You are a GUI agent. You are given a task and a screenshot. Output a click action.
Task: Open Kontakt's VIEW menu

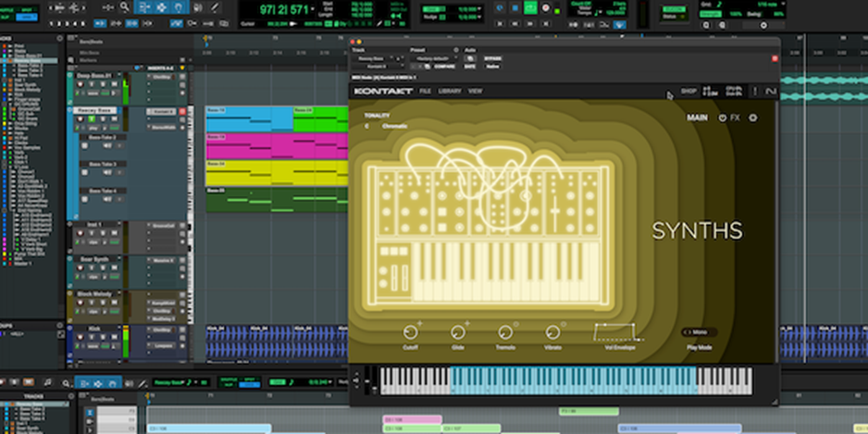click(x=475, y=91)
